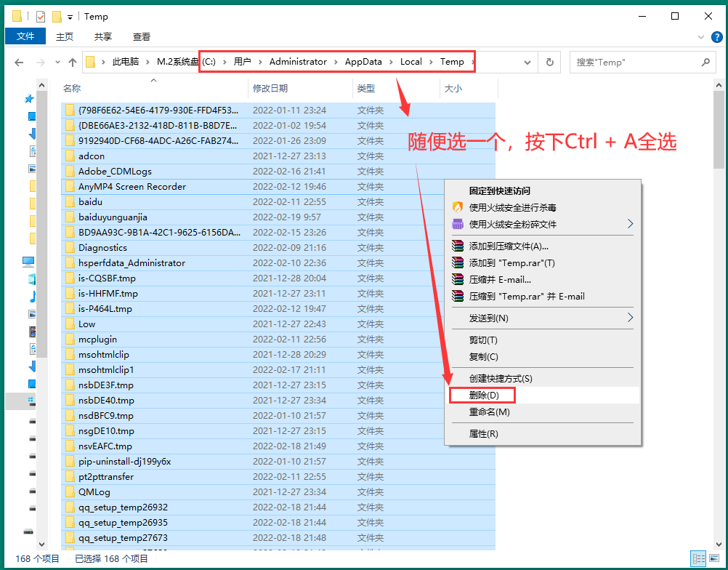Open address bar history dropdown

coord(527,63)
